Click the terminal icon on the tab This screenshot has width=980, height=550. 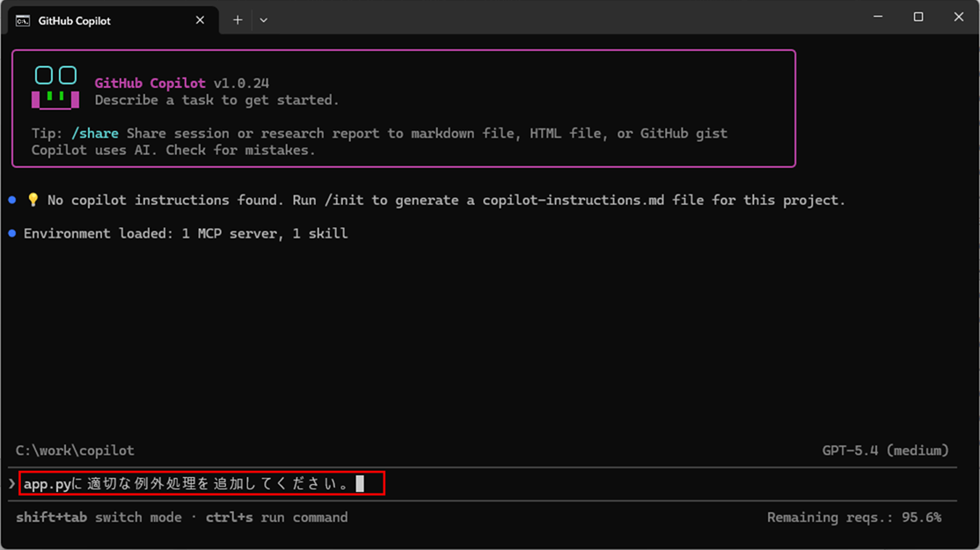tap(23, 20)
